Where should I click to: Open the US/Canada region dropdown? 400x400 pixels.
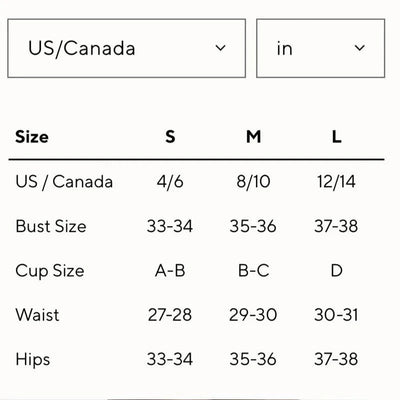(127, 48)
